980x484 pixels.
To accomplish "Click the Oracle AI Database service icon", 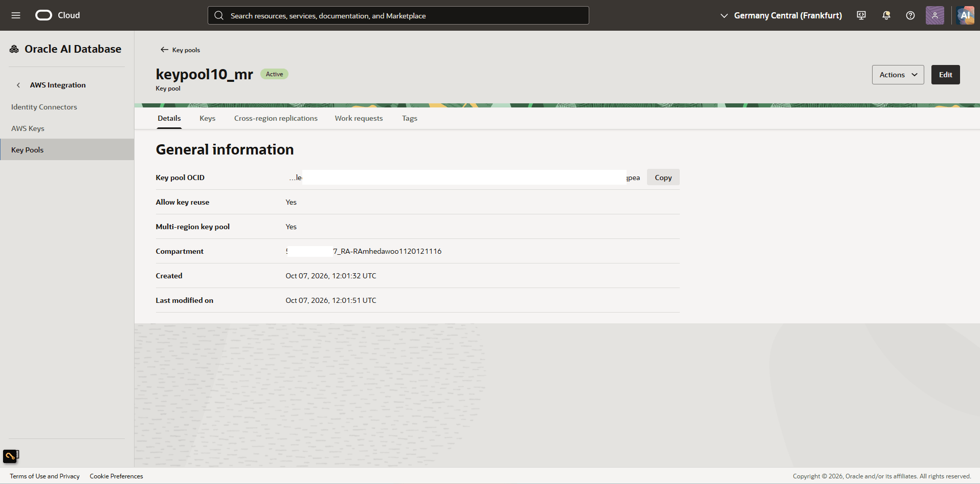I will pyautogui.click(x=14, y=49).
